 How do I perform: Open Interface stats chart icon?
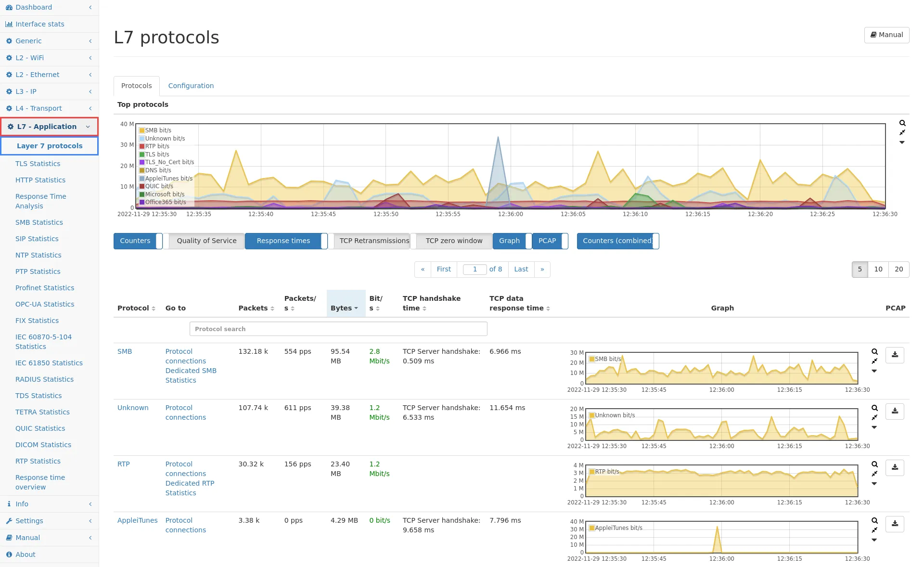pyautogui.click(x=9, y=24)
